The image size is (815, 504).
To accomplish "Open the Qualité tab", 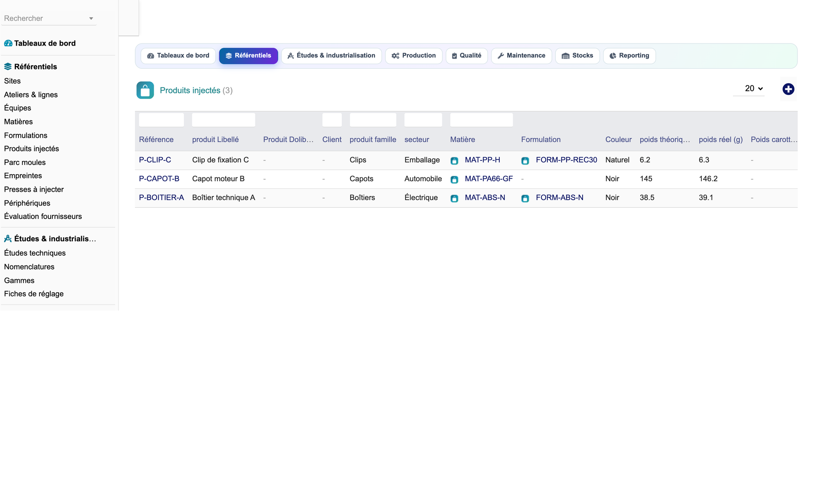I will (467, 56).
